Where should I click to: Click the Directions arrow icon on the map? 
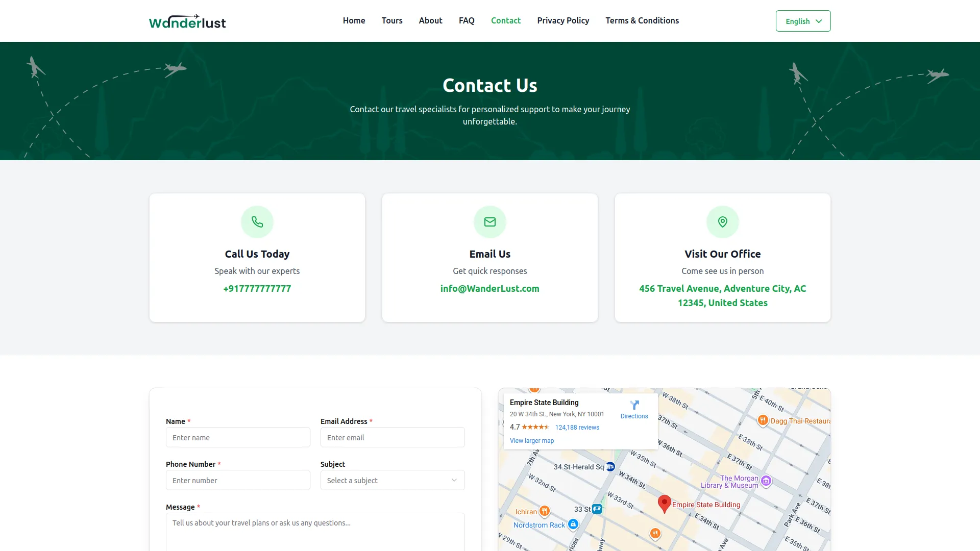click(634, 405)
